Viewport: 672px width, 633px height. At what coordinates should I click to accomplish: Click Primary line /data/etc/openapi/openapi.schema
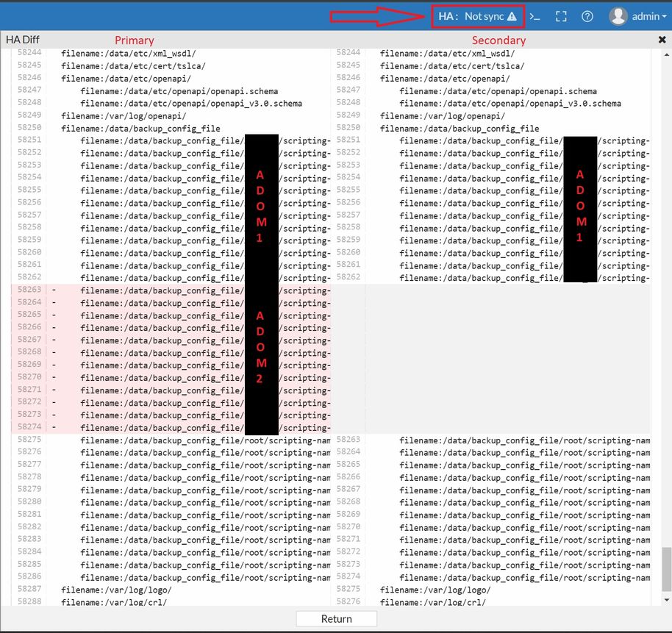click(179, 91)
